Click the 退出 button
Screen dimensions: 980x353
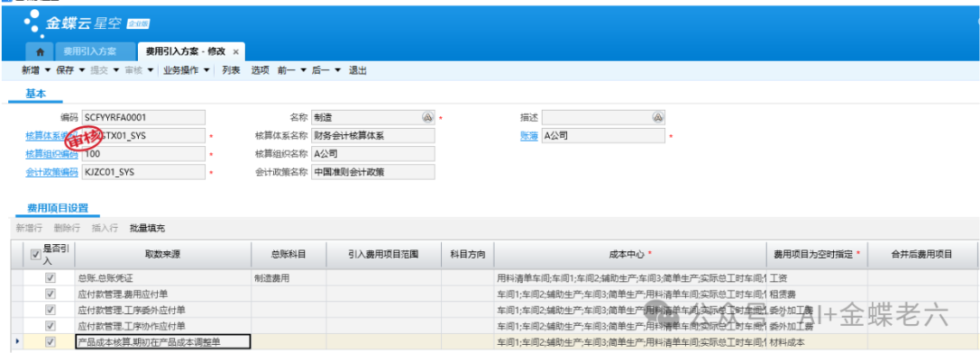tap(358, 71)
